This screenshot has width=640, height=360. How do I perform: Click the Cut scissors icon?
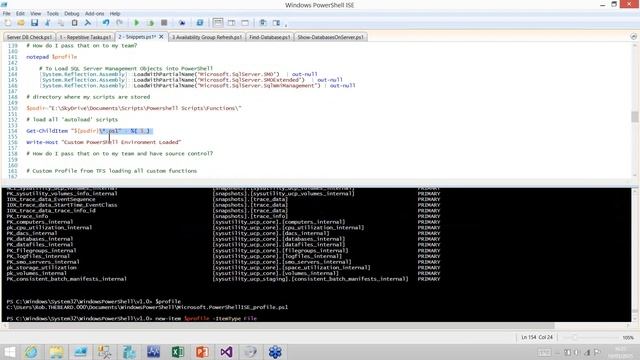coord(48,23)
